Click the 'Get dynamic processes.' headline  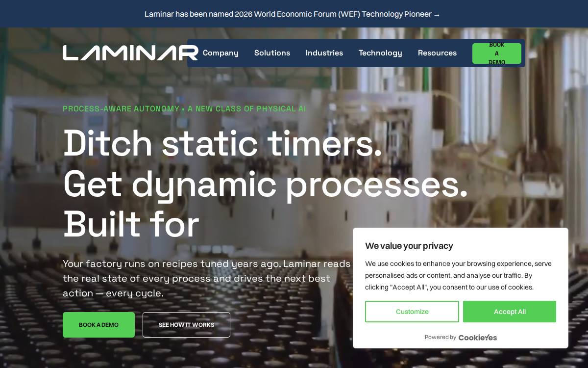coord(266,184)
